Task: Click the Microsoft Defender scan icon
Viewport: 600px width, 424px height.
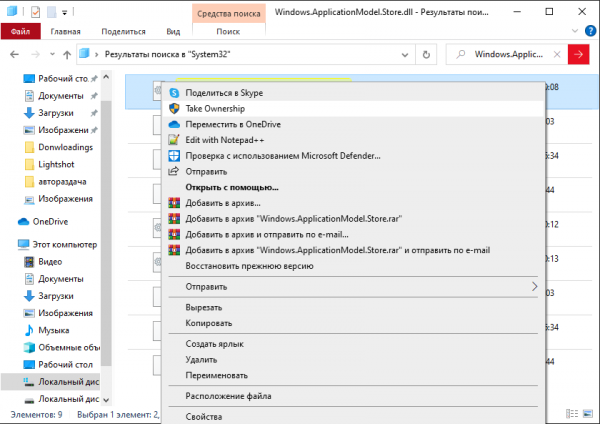Action: coord(174,156)
